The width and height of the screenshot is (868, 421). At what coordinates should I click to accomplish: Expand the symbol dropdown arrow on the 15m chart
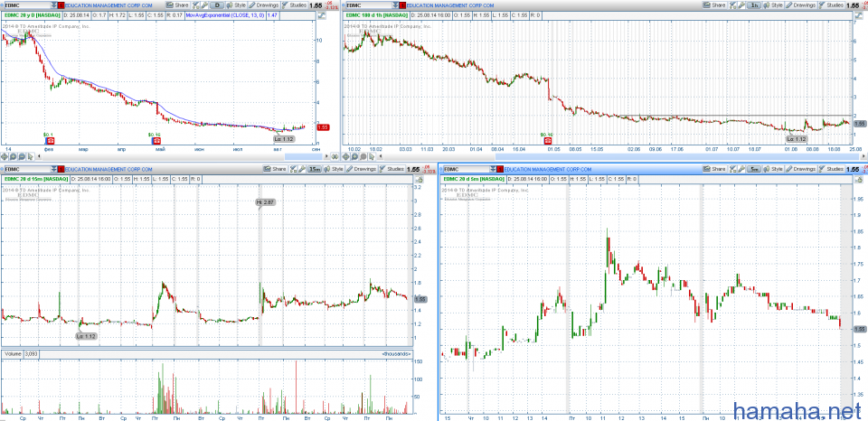point(53,169)
